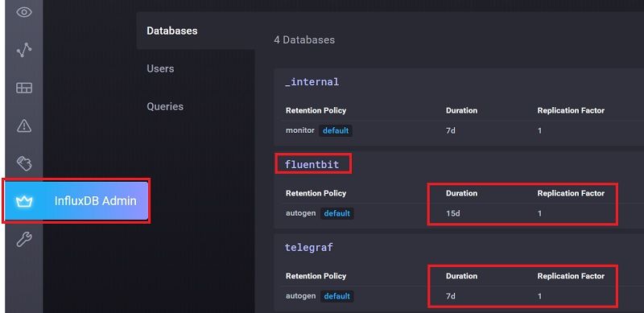Click the 7d duration value for _internal
644x313 pixels.
(451, 130)
